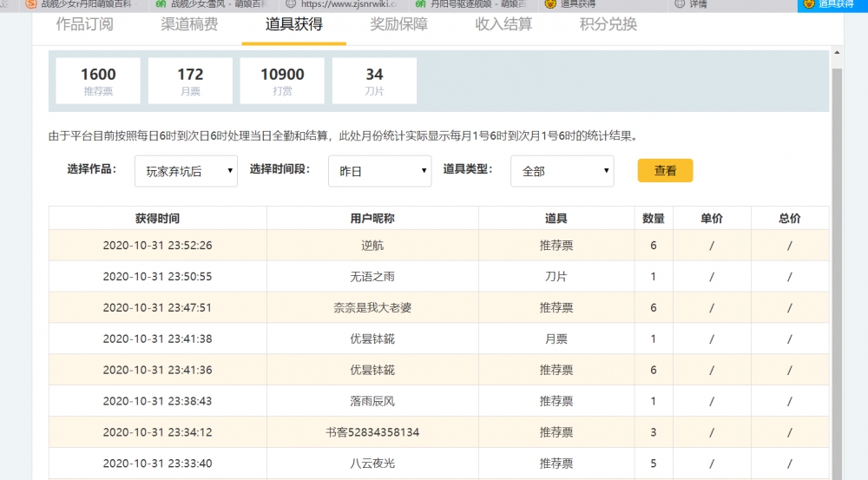Screen dimensions: 868x480
Task: Open the 渠道稿费 tab
Action: pyautogui.click(x=189, y=24)
